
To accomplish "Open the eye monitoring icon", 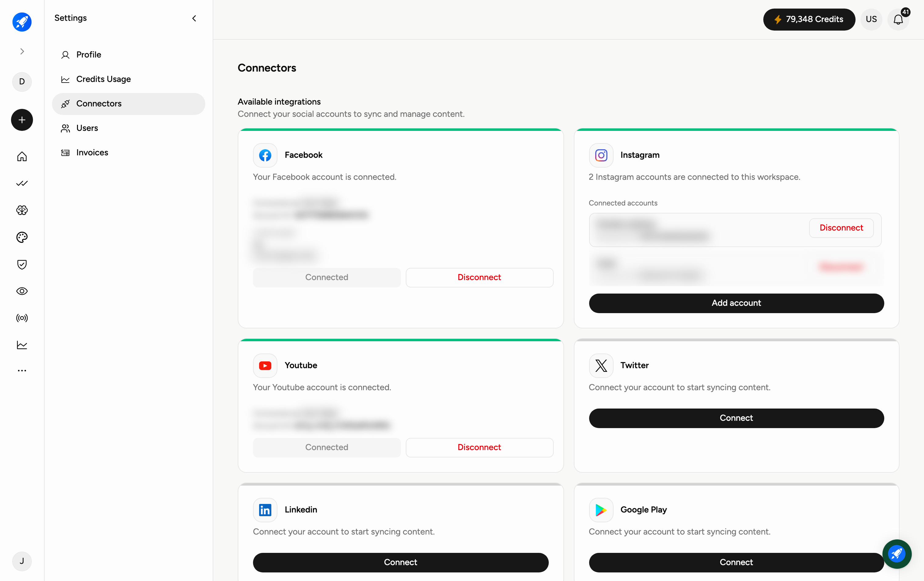I will [x=22, y=291].
